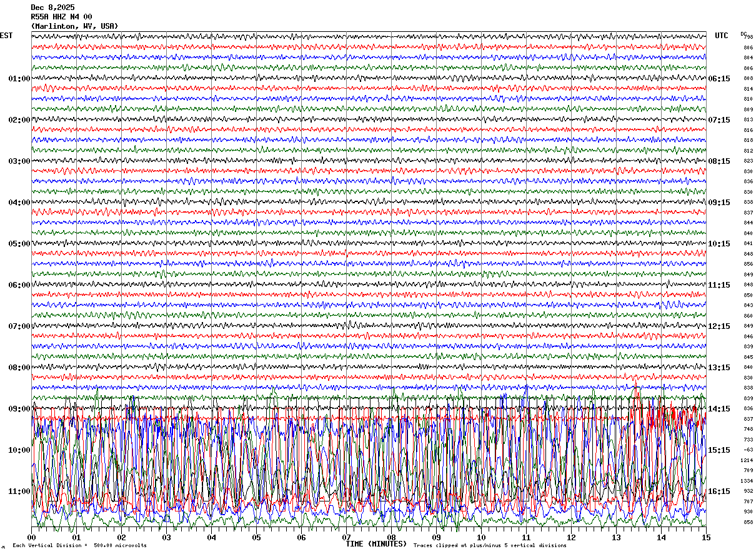Screen dimensions: 756x554
Task: Click the DC offset value '932'
Action: coord(748,491)
